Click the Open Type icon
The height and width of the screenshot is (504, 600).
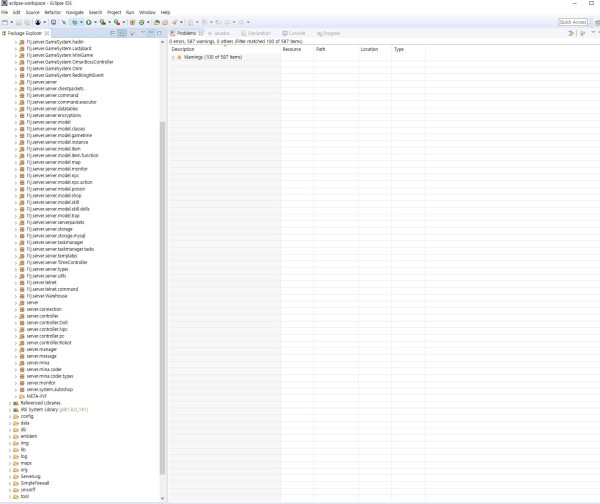pos(157,22)
